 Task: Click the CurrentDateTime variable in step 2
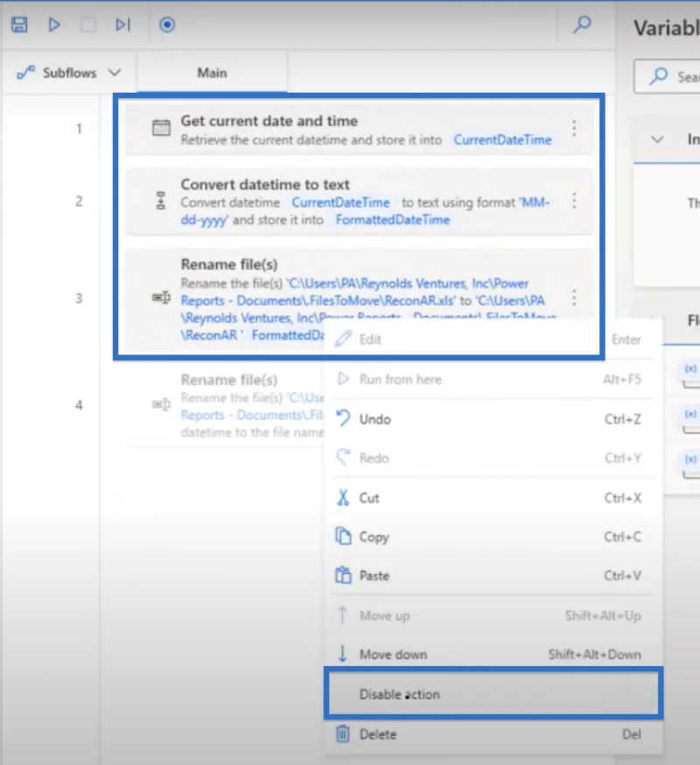coord(340,202)
